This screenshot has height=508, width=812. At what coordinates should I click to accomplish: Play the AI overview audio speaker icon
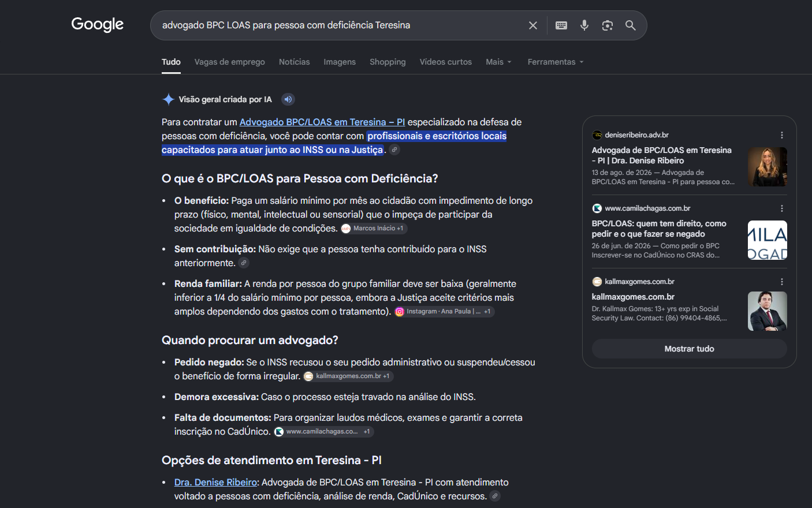[x=288, y=99]
